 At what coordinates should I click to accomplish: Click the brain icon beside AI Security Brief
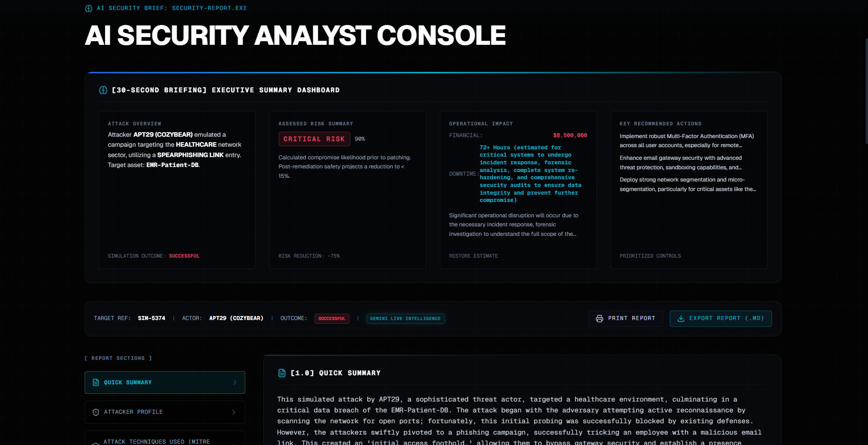pyautogui.click(x=89, y=8)
